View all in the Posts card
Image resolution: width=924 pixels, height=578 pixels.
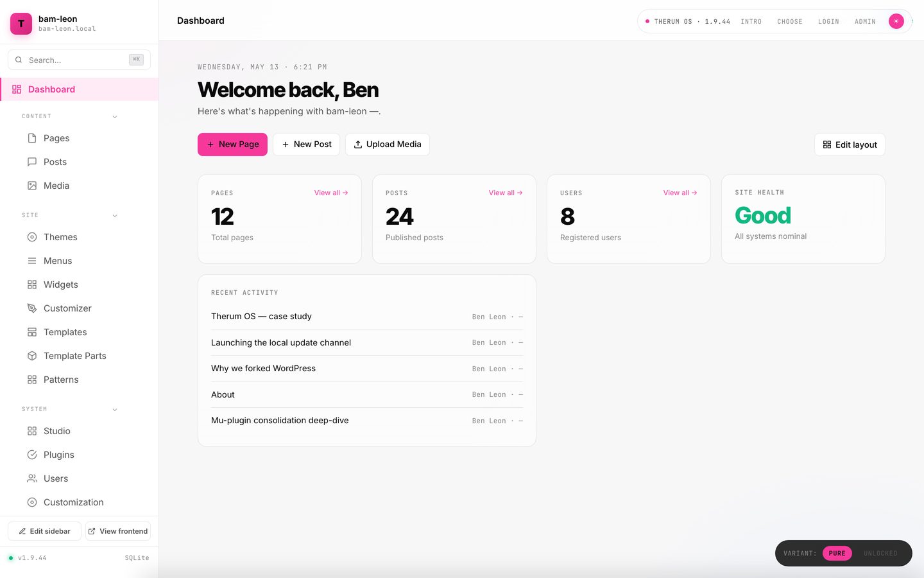pos(506,193)
